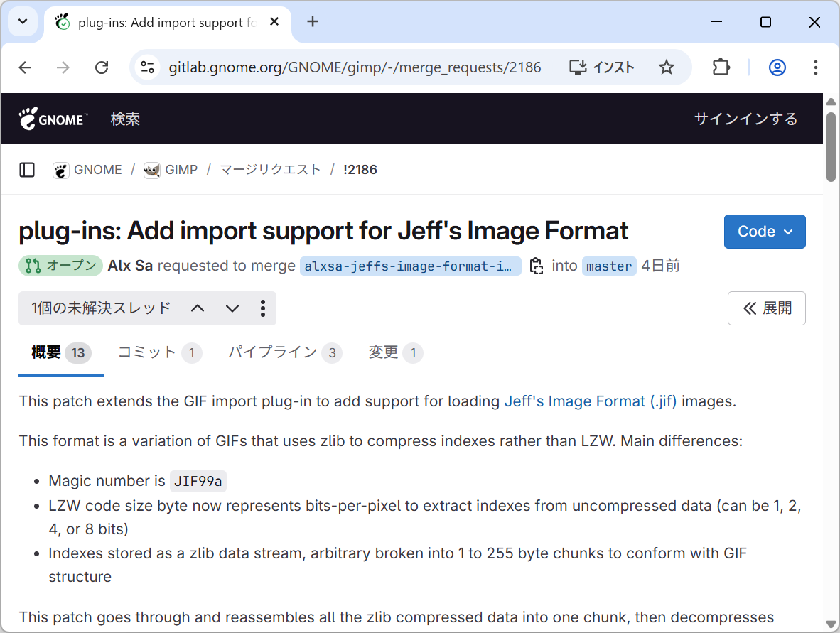Image resolution: width=840 pixels, height=633 pixels.
Task: Expand the sidebar using the 展開 button
Action: (766, 308)
